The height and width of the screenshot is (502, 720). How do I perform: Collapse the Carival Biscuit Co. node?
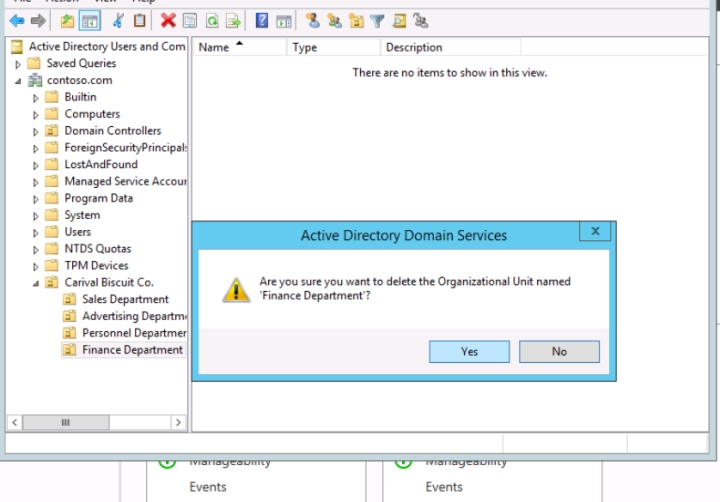point(35,283)
